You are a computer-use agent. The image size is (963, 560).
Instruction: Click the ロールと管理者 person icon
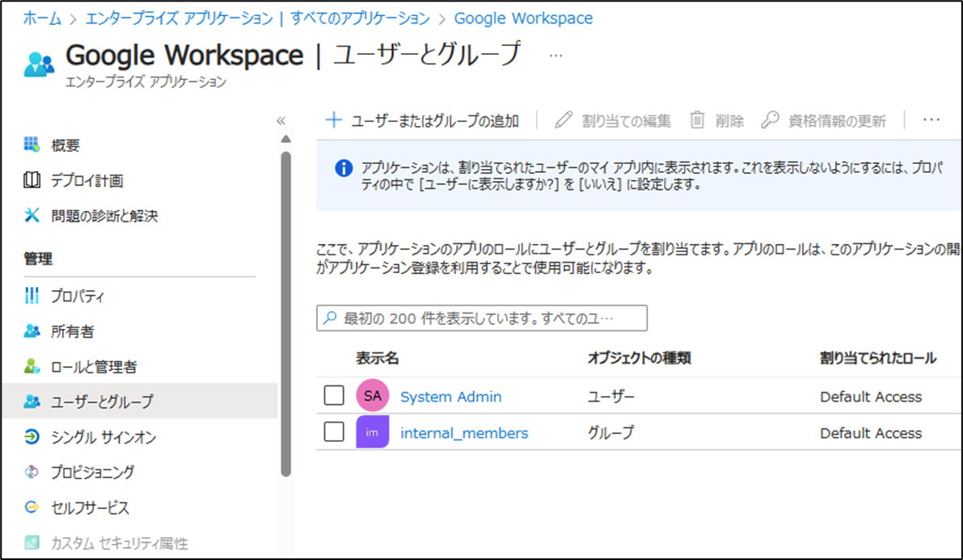[x=32, y=367]
